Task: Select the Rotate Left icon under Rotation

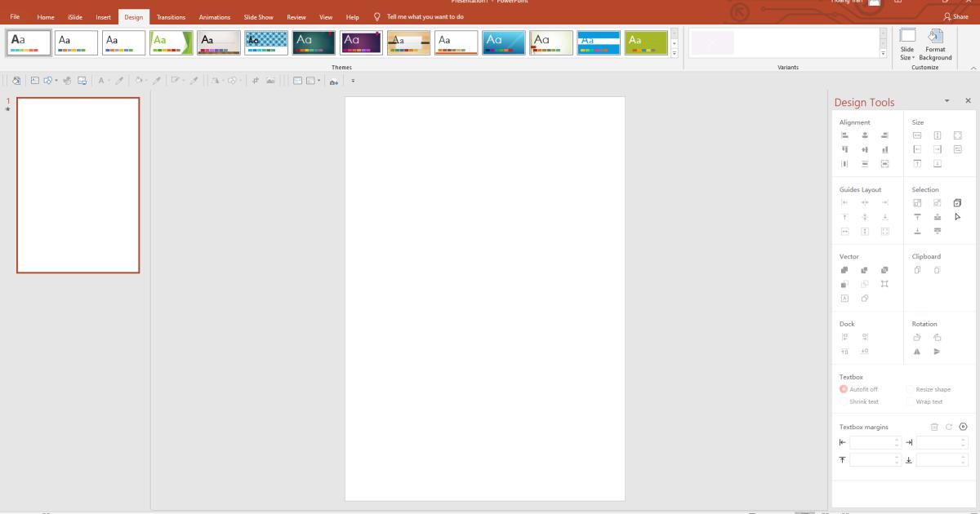Action: [x=917, y=338]
